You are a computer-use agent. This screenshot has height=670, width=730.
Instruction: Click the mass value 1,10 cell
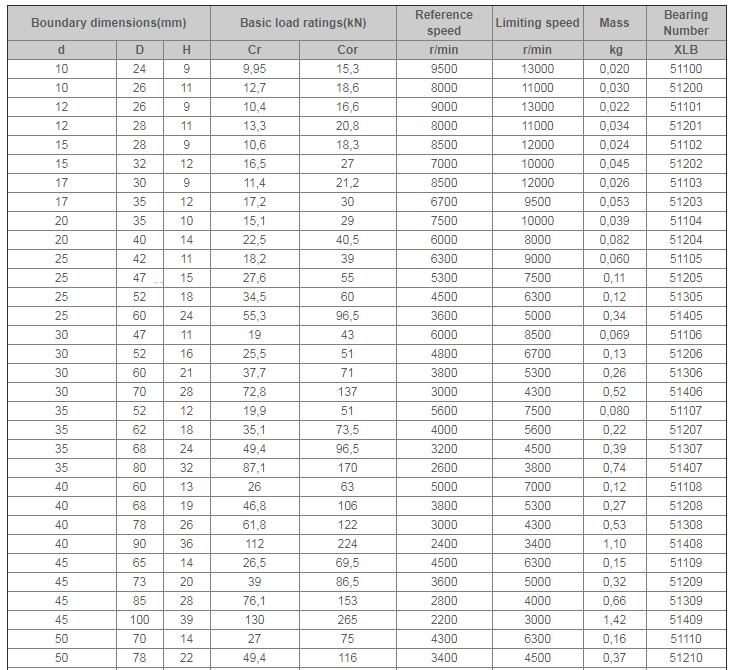click(x=614, y=543)
